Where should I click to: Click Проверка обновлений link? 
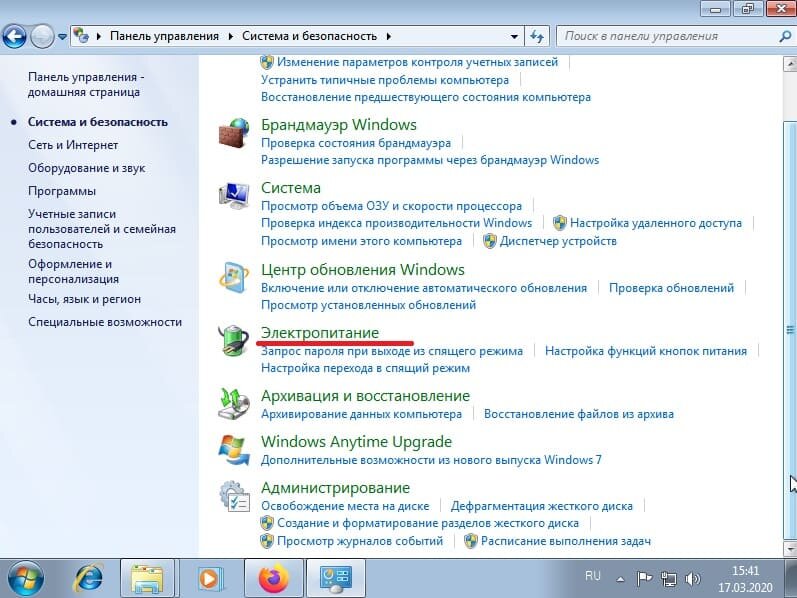click(671, 288)
